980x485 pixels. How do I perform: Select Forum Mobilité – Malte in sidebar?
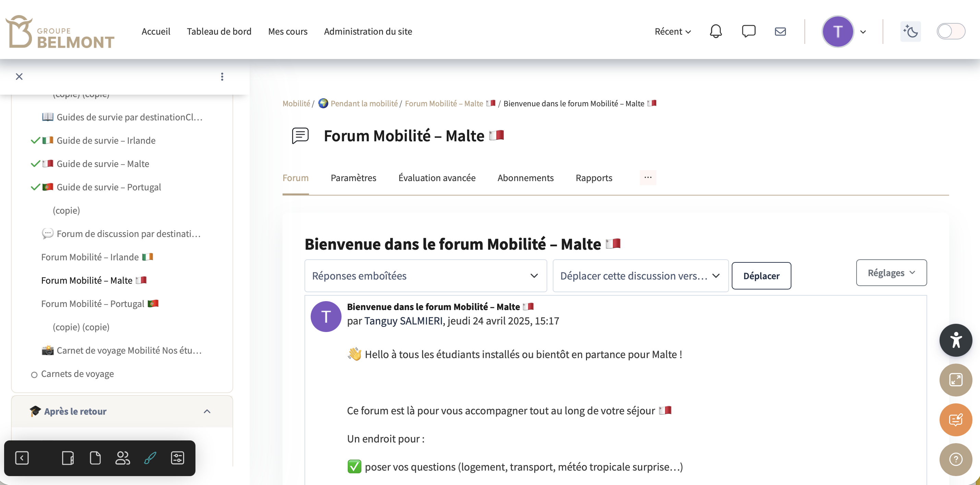(94, 280)
